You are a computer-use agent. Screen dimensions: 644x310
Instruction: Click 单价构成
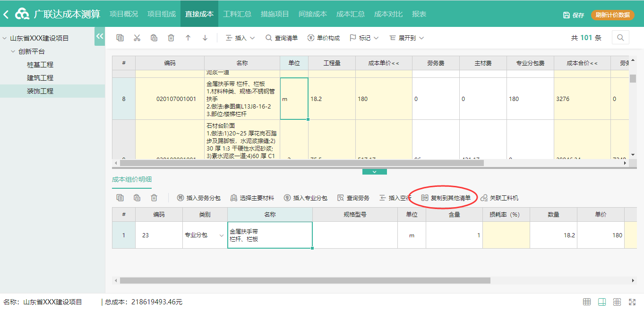point(324,38)
